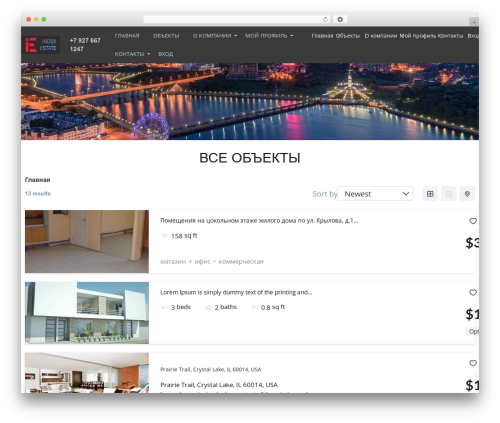Viewport: 500px width, 423px height.
Task: Click ВХОД in the main menu
Action: click(166, 54)
